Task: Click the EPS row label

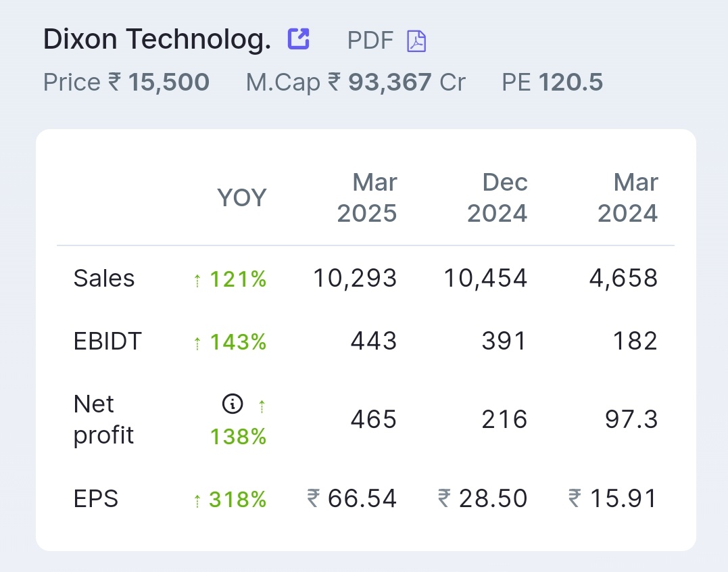Action: [95, 499]
